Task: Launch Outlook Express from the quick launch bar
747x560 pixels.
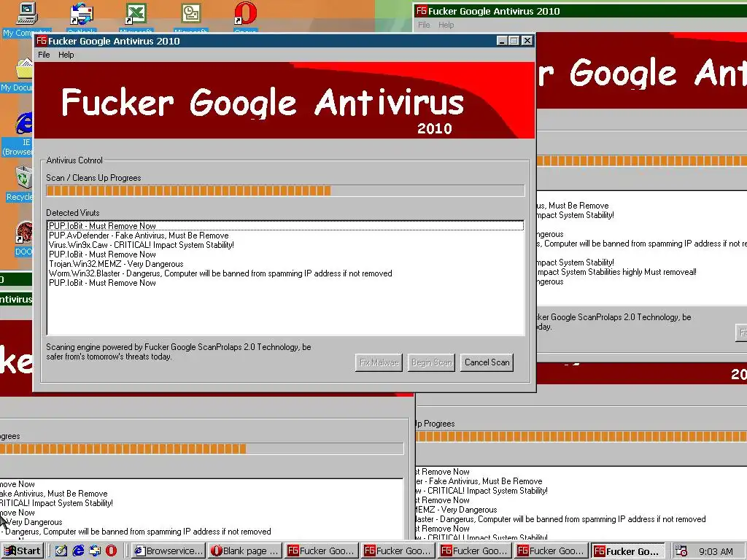Action: [x=95, y=551]
